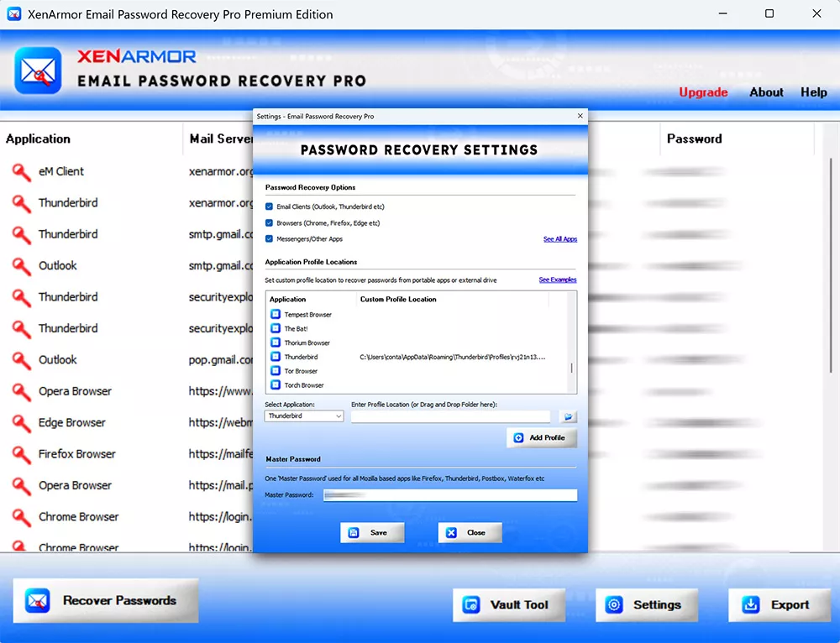Click the folder browse icon for profile location
The width and height of the screenshot is (840, 643).
568,416
